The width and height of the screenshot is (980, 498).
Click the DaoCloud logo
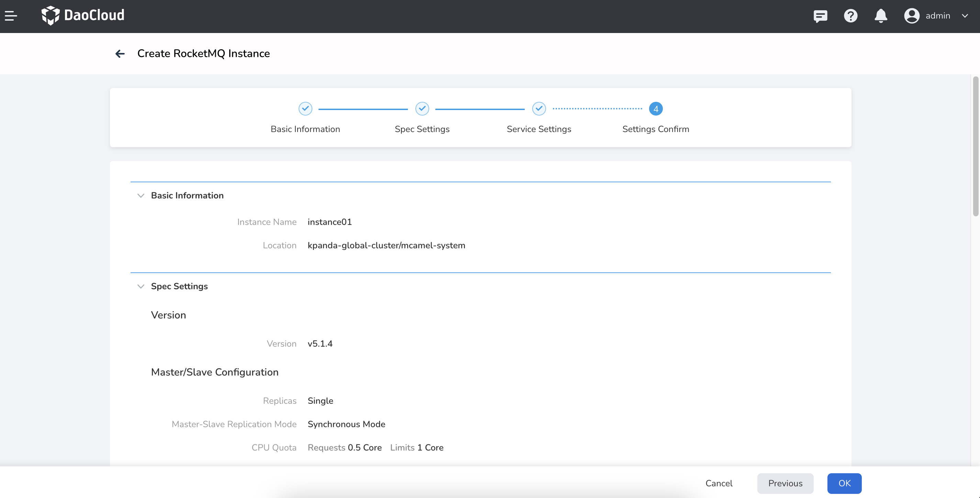tap(82, 15)
